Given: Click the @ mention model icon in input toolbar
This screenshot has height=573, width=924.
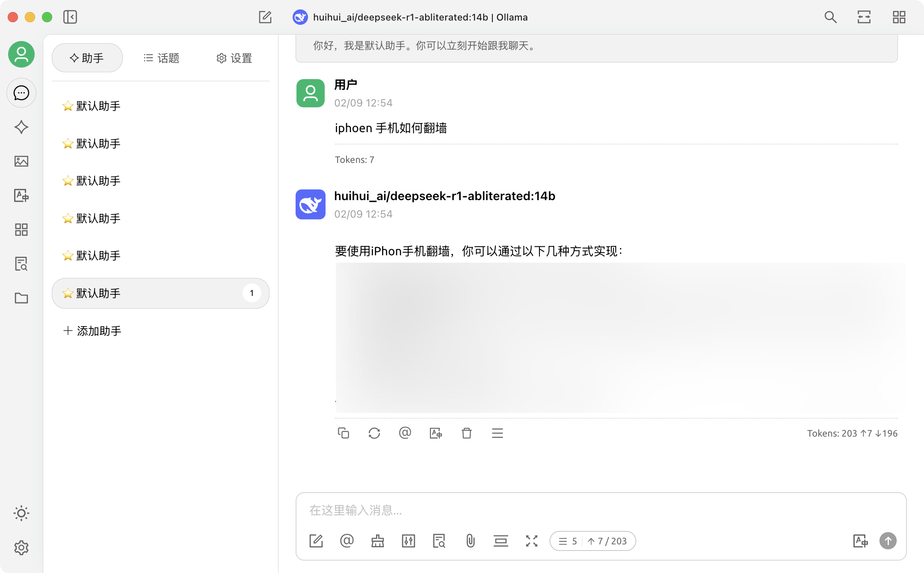Looking at the screenshot, I should point(347,541).
